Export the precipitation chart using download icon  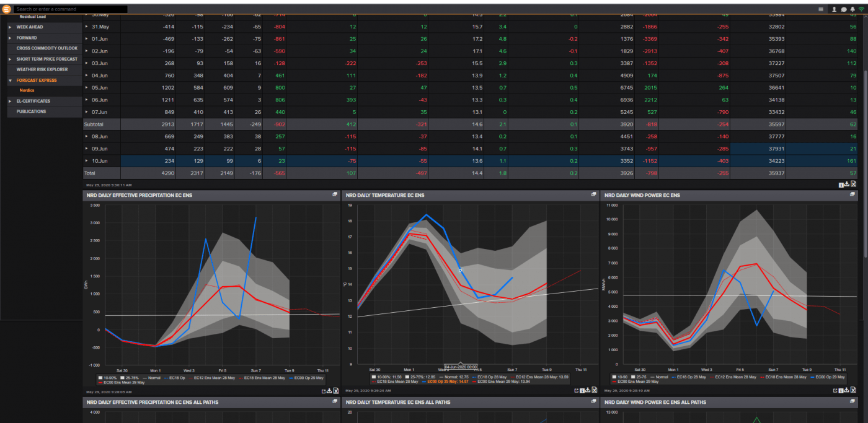coord(329,391)
